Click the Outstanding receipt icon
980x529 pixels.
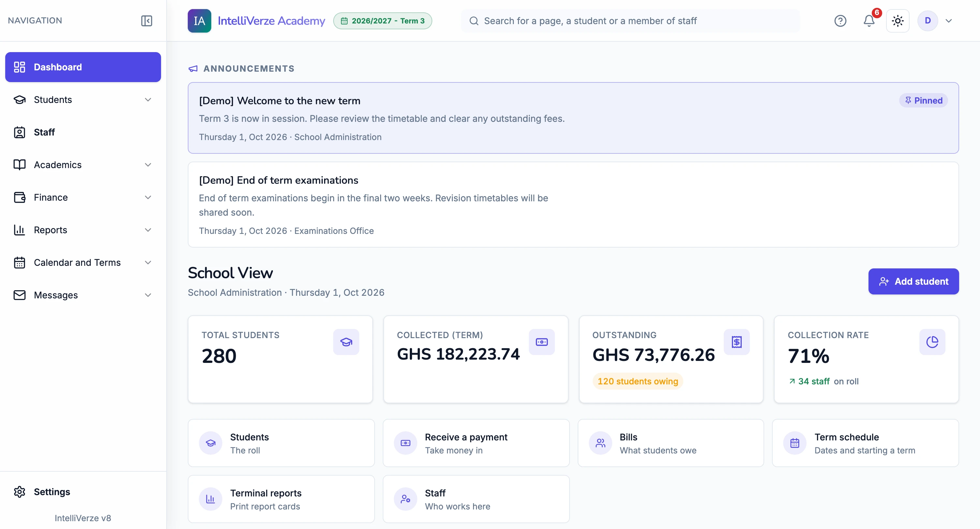click(736, 342)
